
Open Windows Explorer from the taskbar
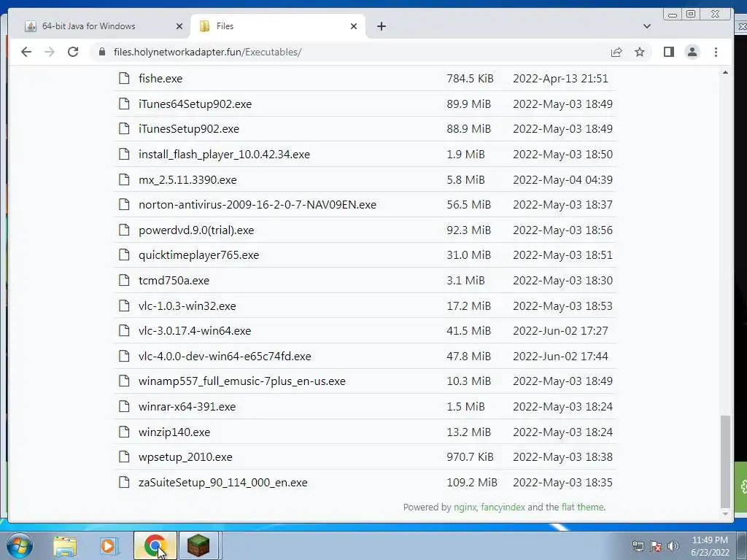[65, 546]
